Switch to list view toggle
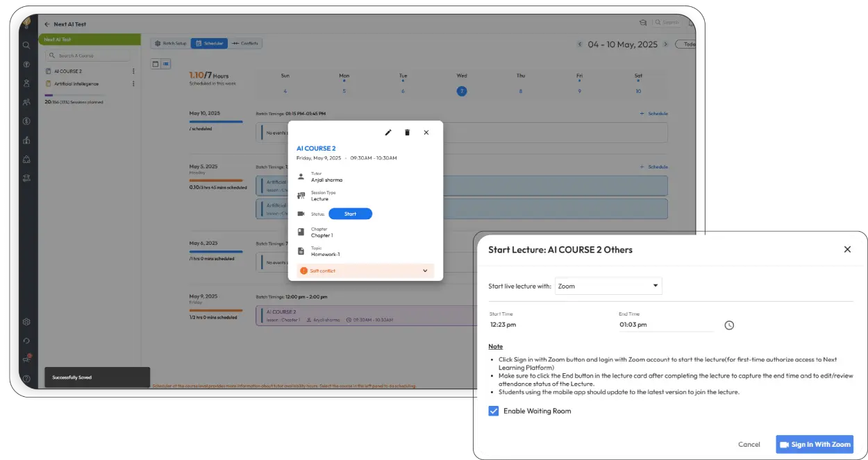Viewport: 868px width, 460px height. (x=165, y=64)
